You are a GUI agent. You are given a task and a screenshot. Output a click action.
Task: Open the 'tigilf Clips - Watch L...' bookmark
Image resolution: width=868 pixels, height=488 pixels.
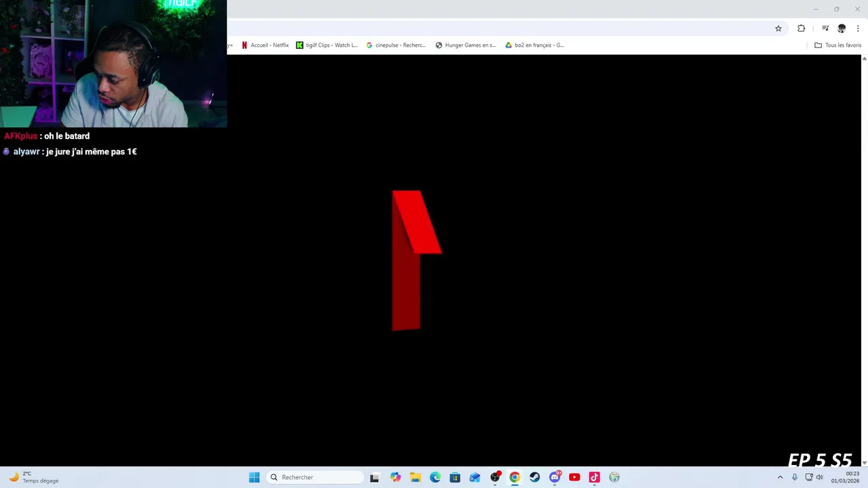click(x=327, y=45)
